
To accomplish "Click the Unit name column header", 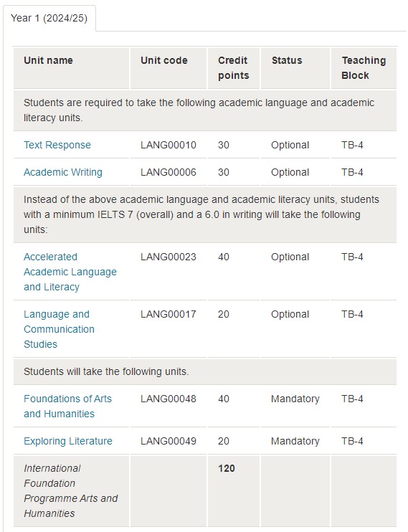I will tap(48, 60).
